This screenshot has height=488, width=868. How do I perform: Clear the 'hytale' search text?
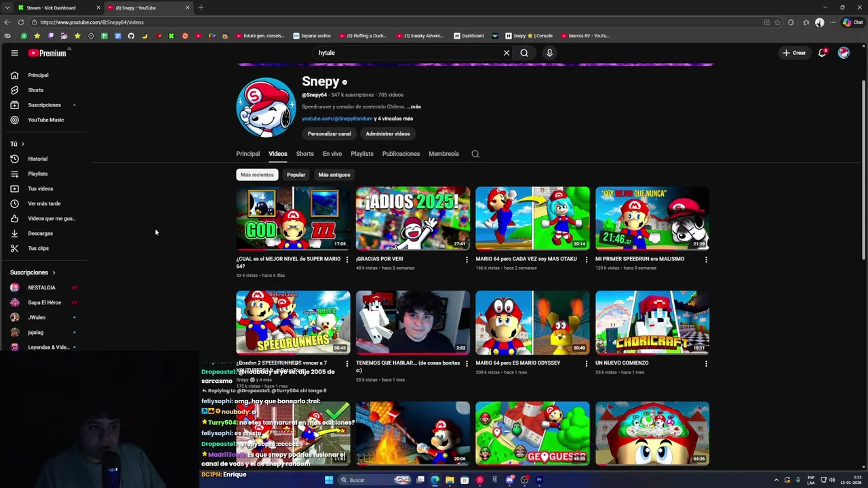[x=506, y=53]
